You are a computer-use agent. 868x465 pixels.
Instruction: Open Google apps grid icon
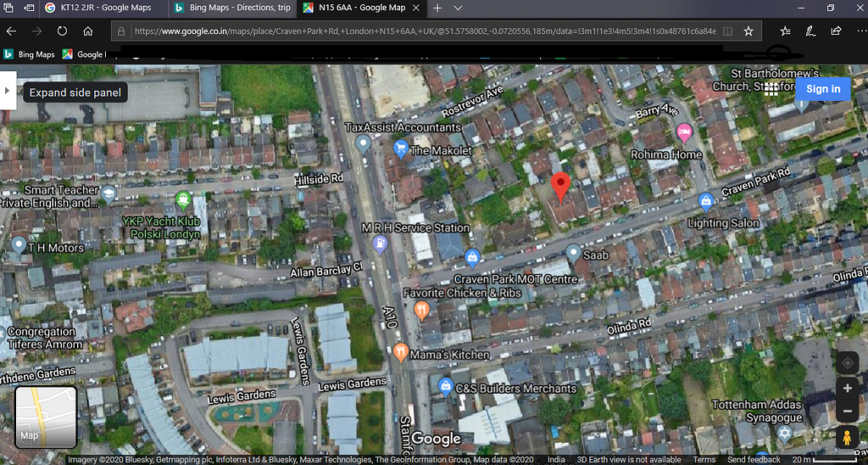click(771, 89)
